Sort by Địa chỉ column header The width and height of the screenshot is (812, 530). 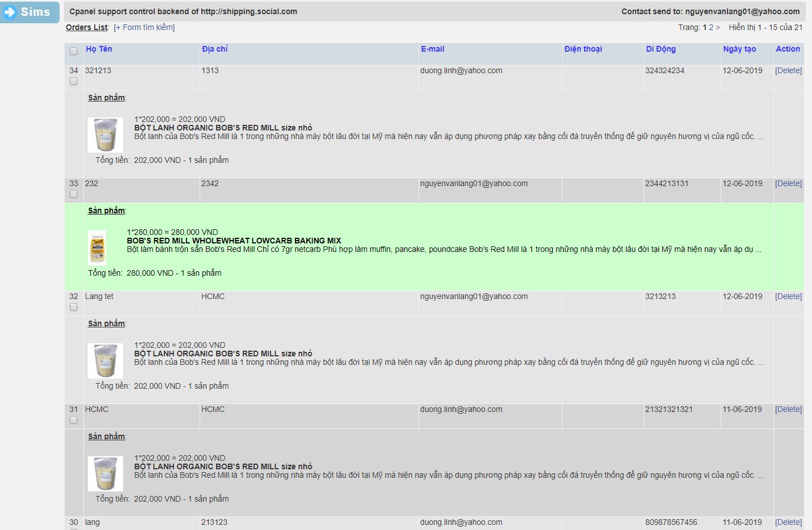coord(214,49)
